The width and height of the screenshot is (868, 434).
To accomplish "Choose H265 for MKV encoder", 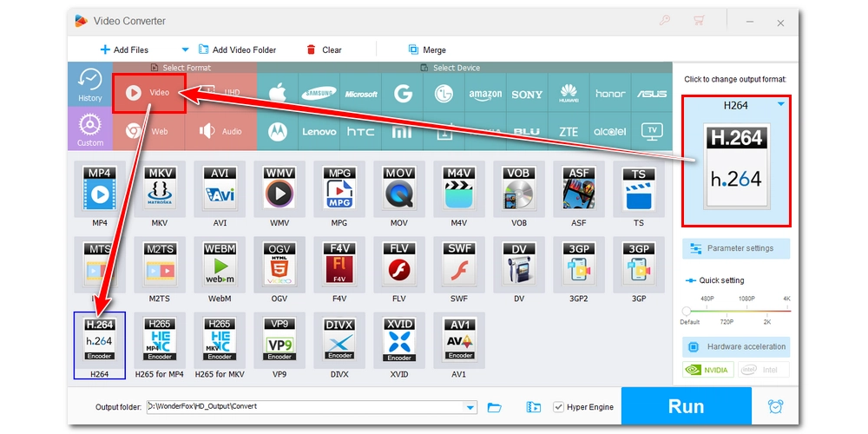I will [220, 340].
